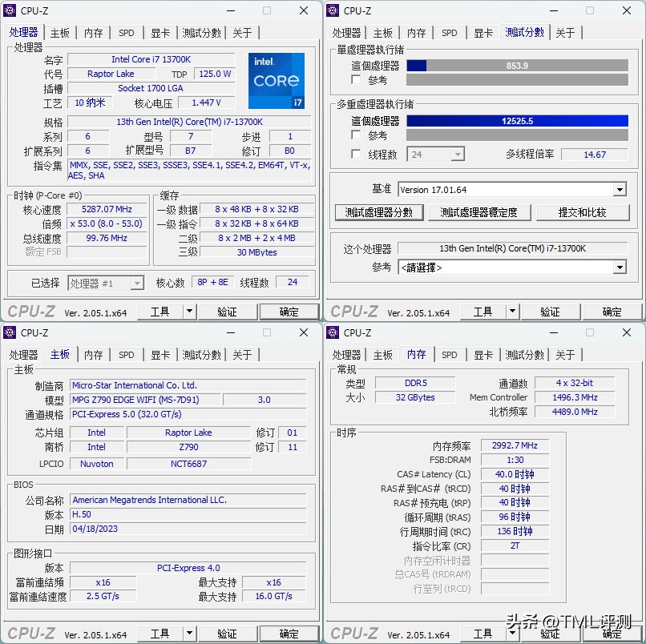Image resolution: width=646 pixels, height=644 pixels.
Task: Click the 多线程倍率 field showing 14.67
Action: (594, 154)
